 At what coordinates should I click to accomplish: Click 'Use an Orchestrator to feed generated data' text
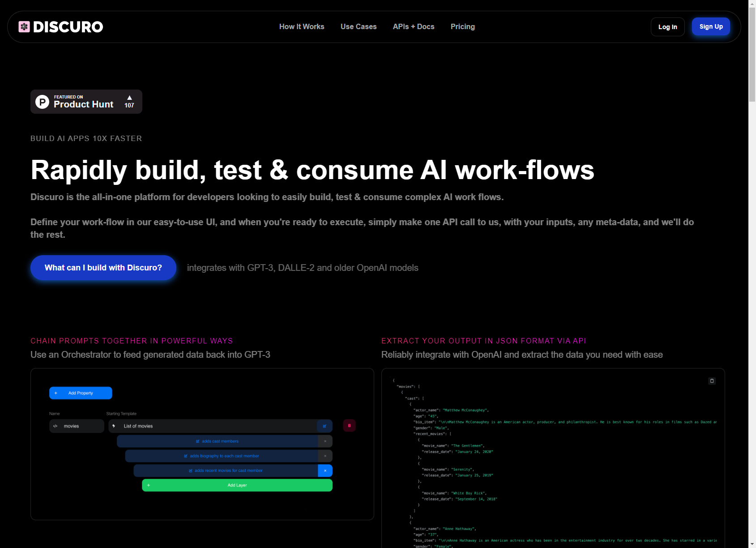(x=150, y=355)
